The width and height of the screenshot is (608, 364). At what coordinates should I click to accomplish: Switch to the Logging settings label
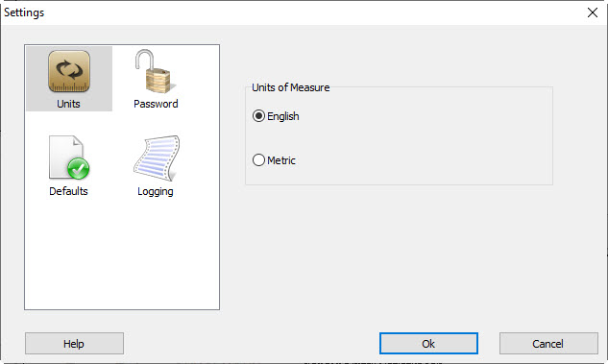click(x=156, y=191)
